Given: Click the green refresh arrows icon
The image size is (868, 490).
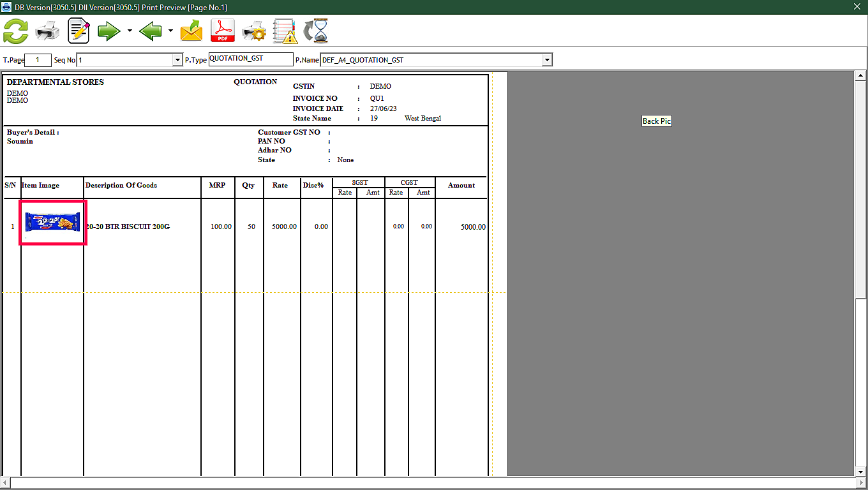Looking at the screenshot, I should point(16,31).
